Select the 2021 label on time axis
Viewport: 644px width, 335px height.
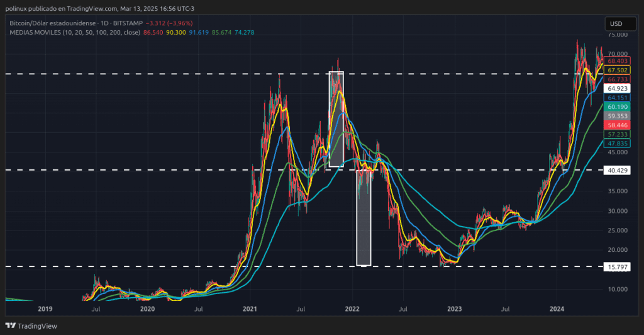[250, 309]
